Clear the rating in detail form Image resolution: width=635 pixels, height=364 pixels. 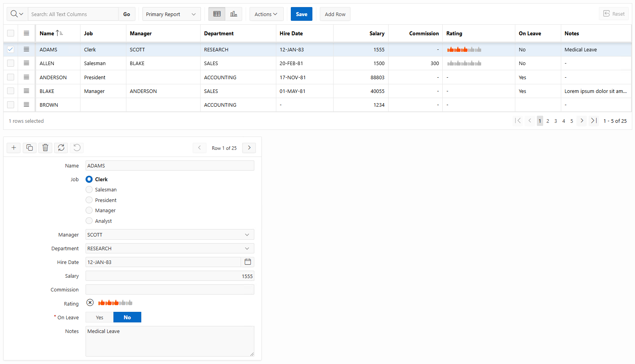pos(90,303)
